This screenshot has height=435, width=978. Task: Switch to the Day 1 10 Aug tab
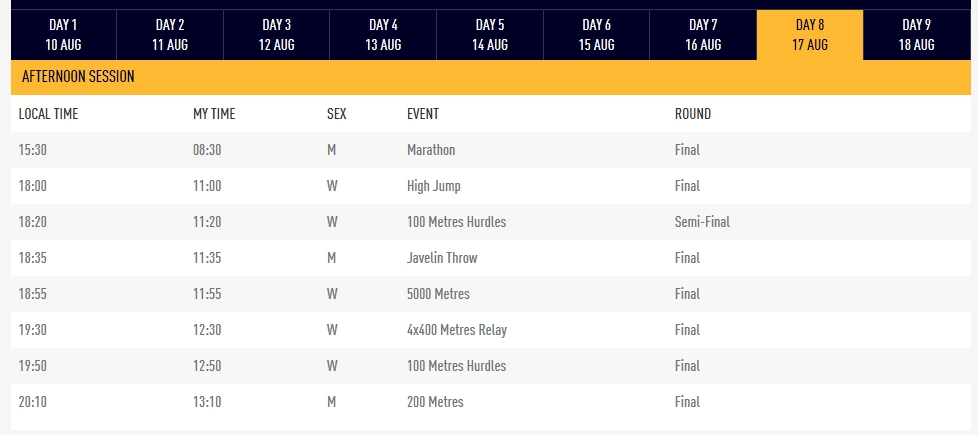[x=64, y=35]
